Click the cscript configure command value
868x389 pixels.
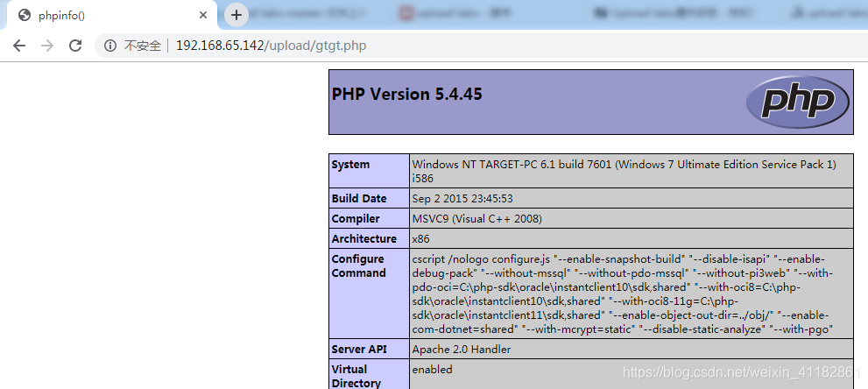coord(623,294)
